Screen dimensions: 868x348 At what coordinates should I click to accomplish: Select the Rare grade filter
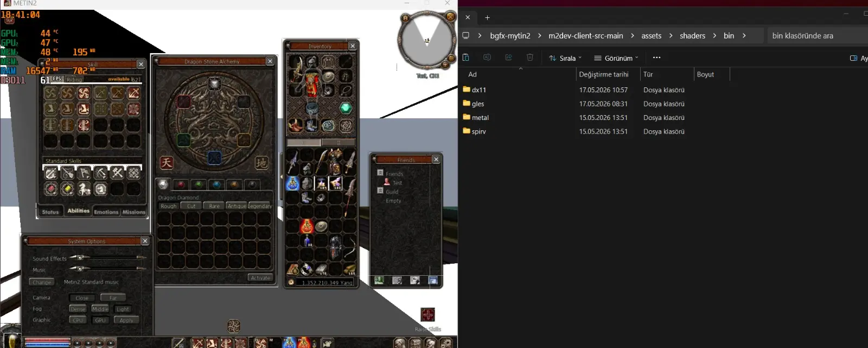pyautogui.click(x=214, y=206)
